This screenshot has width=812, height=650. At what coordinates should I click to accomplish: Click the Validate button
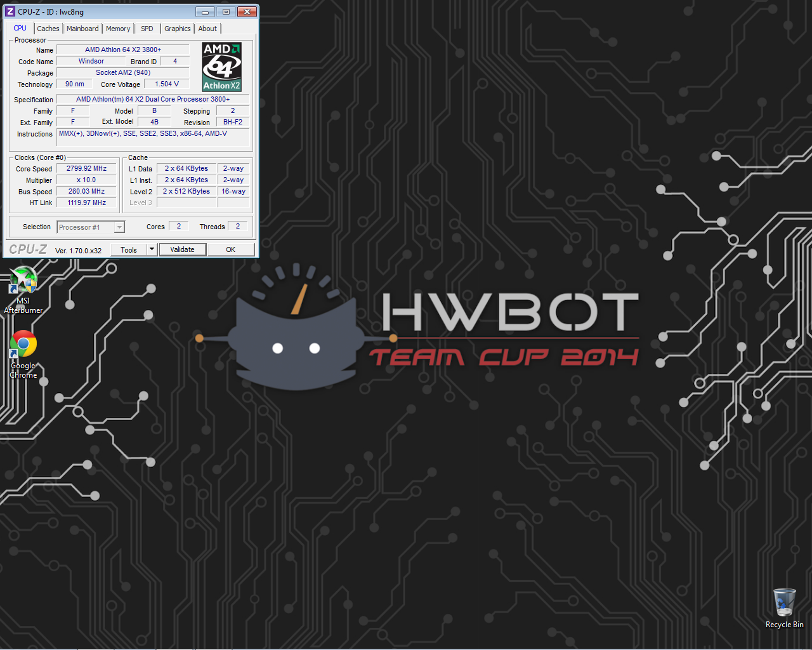182,249
